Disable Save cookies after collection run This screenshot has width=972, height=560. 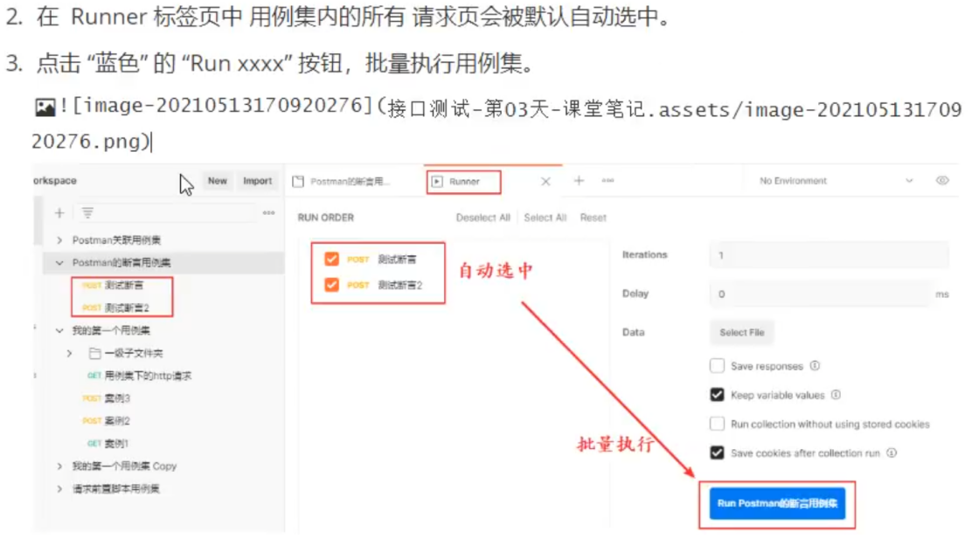(x=718, y=453)
